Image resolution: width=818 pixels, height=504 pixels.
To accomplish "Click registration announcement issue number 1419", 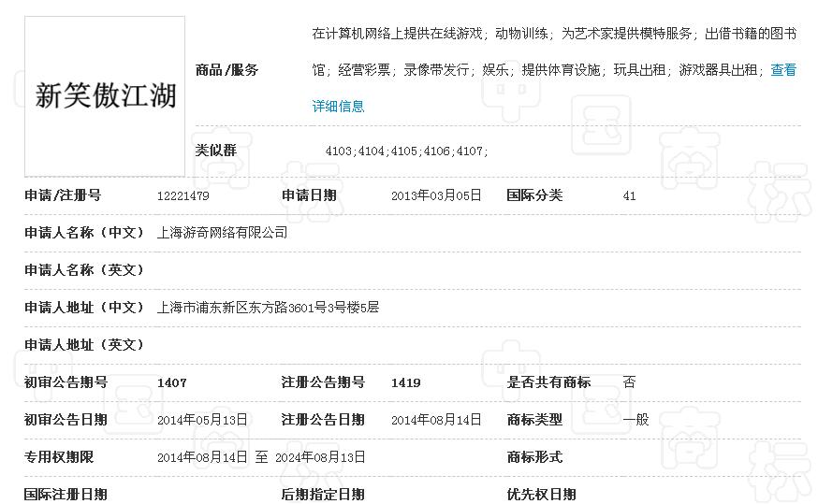I will pyautogui.click(x=405, y=382).
